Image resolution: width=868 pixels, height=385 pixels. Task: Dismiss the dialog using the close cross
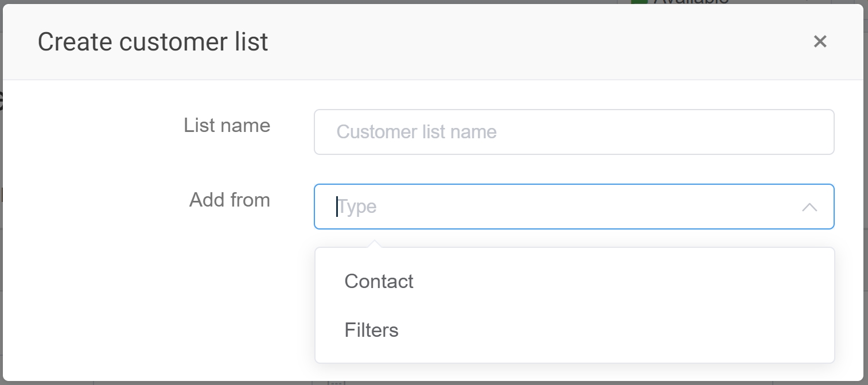pyautogui.click(x=820, y=41)
